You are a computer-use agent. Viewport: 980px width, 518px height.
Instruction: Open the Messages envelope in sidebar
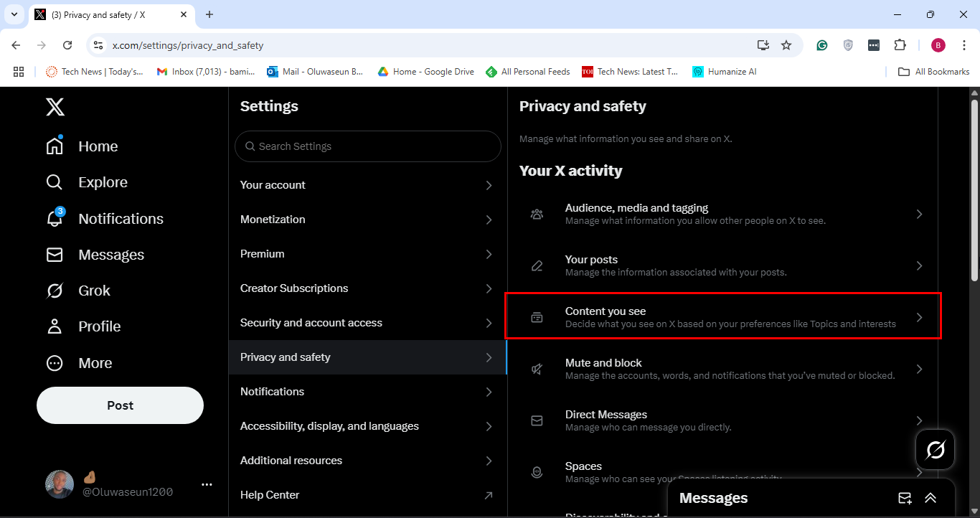click(x=55, y=255)
